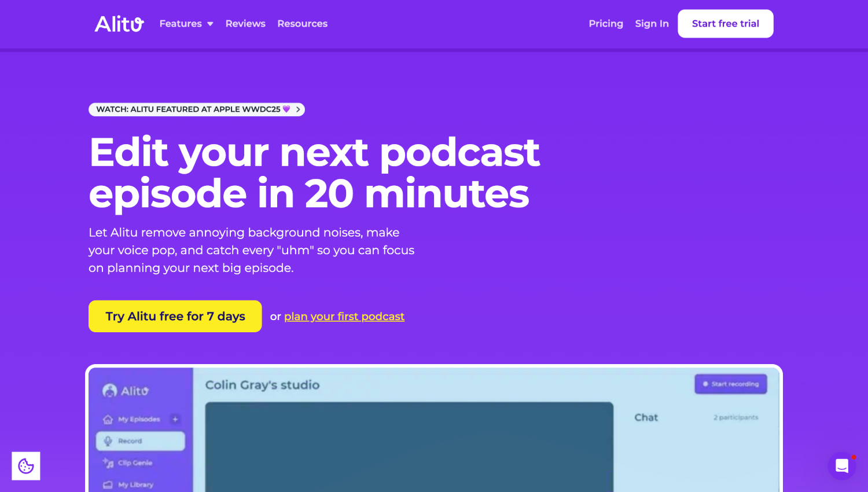Image resolution: width=868 pixels, height=492 pixels.
Task: Select Clip Genie in preview sidebar
Action: pyautogui.click(x=135, y=463)
